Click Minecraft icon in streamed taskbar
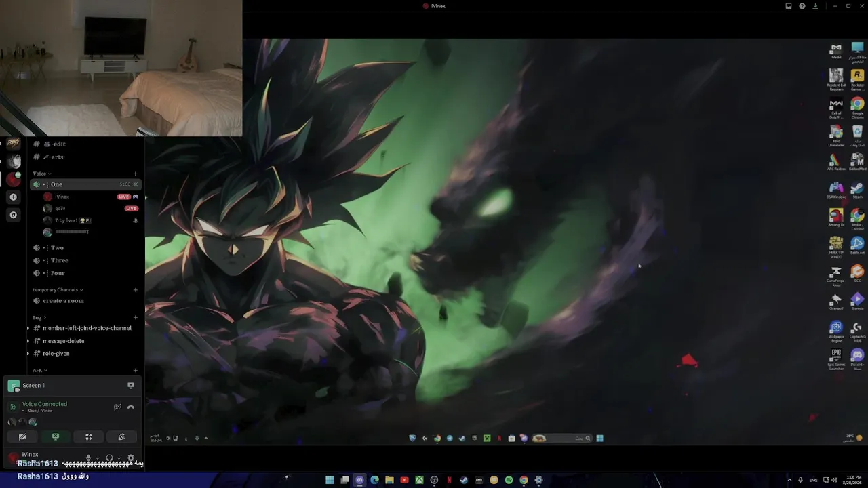868x488 pixels. [487, 438]
